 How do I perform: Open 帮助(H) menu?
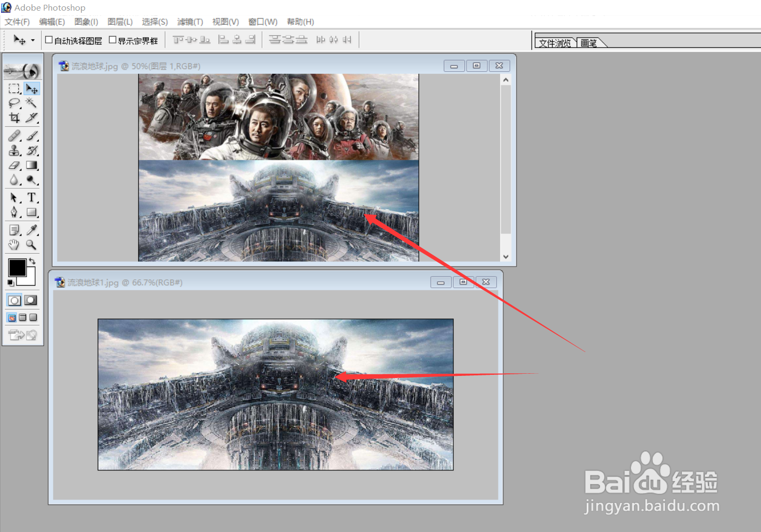click(x=300, y=22)
